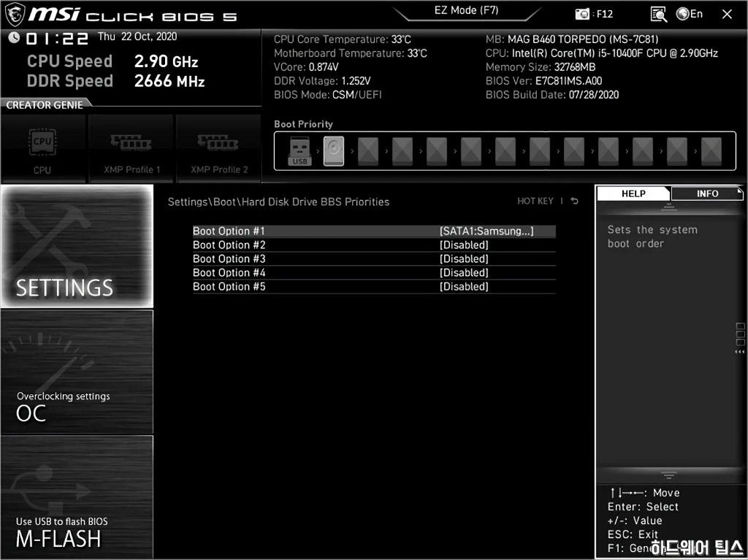The image size is (748, 560).
Task: Click the 2666 MHz DDR Speed value
Action: (169, 81)
